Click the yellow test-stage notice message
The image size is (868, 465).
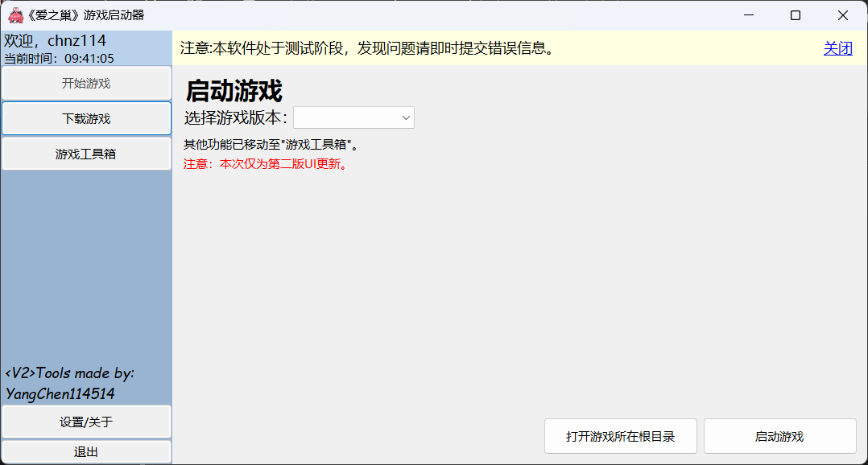pyautogui.click(x=367, y=48)
